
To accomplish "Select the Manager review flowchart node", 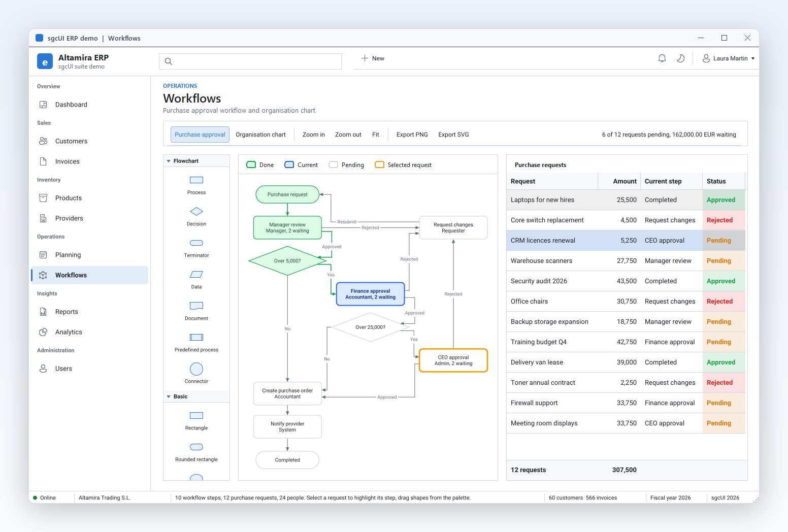I will pos(287,227).
